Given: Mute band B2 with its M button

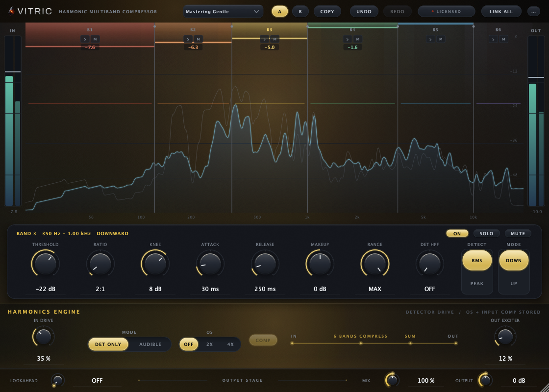Looking at the screenshot, I should coord(198,39).
